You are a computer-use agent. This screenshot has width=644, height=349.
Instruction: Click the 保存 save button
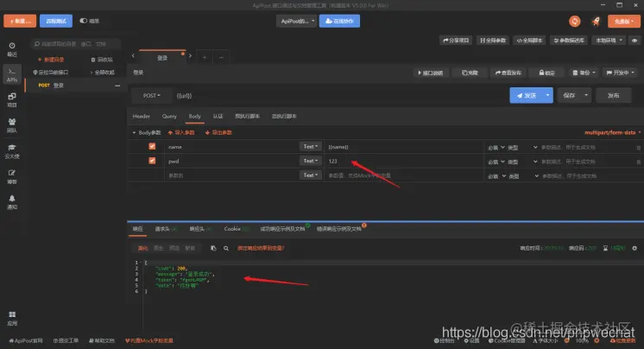click(x=569, y=95)
